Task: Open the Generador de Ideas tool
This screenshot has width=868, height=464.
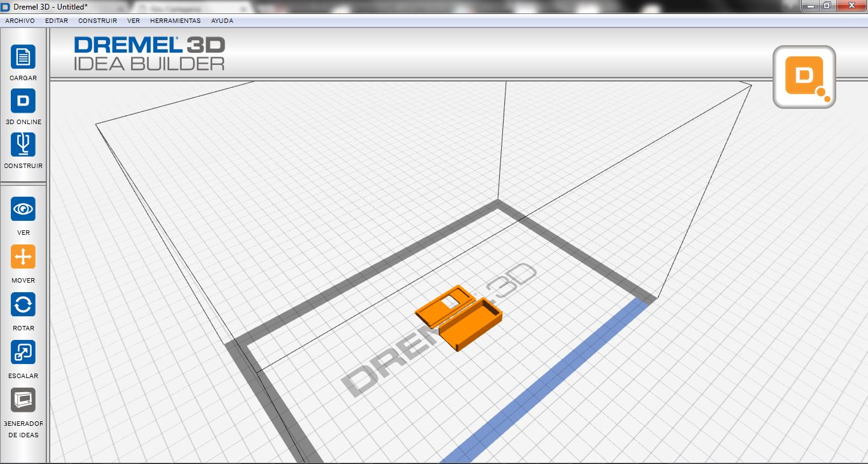Action: click(23, 400)
